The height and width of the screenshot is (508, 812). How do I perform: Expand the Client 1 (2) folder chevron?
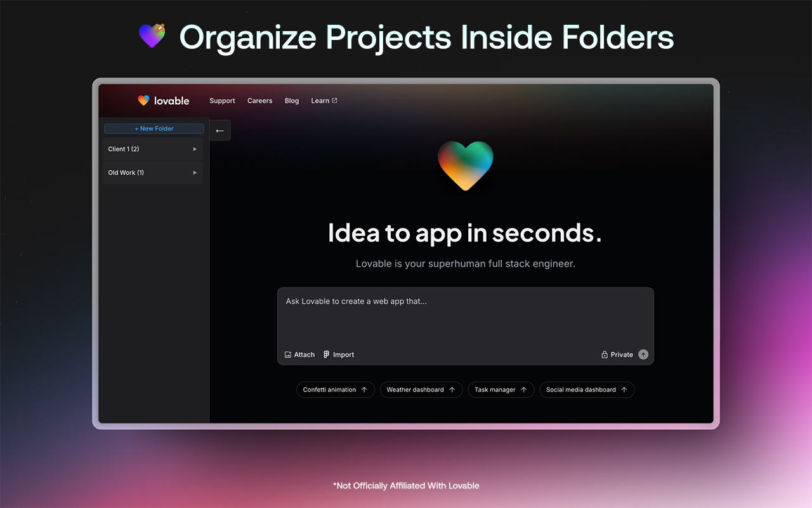(195, 149)
